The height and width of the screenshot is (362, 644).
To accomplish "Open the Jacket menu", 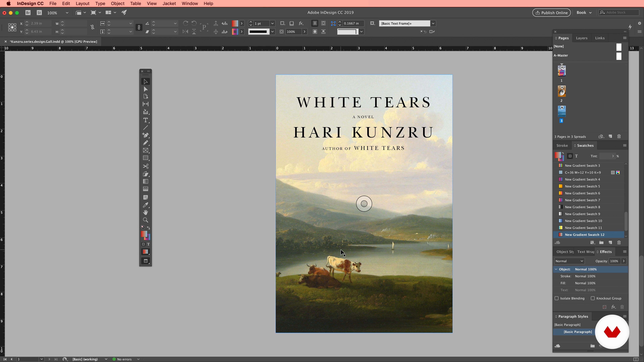I will point(169,4).
